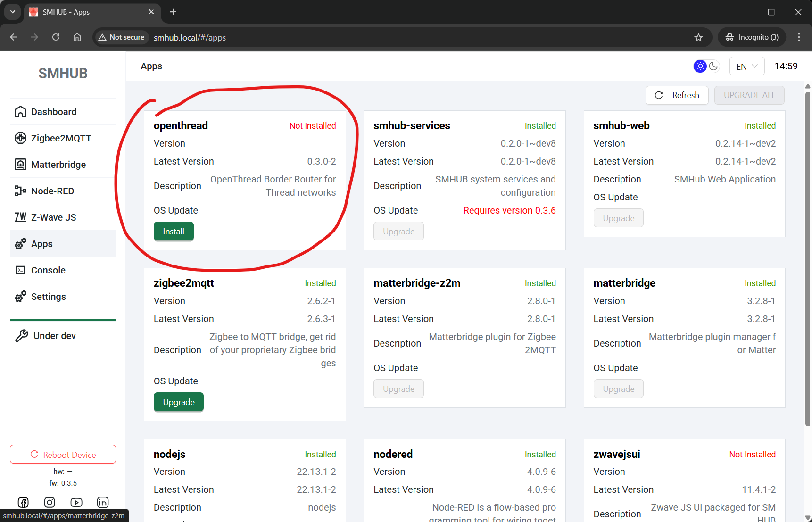Open the Console sidebar page
The height and width of the screenshot is (522, 812).
point(48,270)
